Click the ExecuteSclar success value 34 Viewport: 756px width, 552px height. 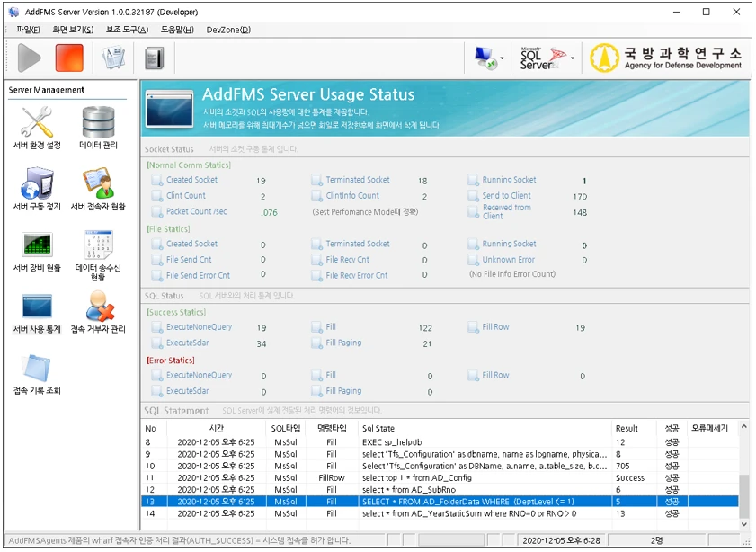[262, 344]
